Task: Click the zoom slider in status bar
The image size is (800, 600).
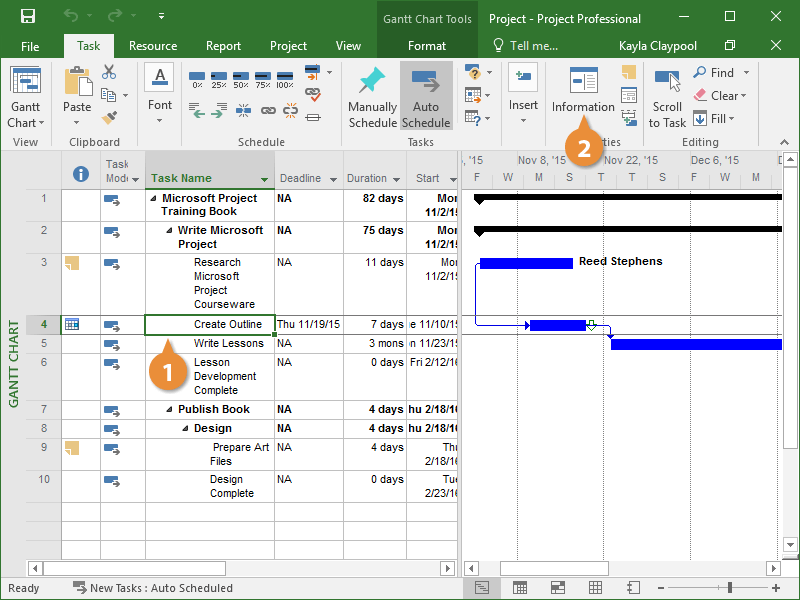Action: [730, 588]
